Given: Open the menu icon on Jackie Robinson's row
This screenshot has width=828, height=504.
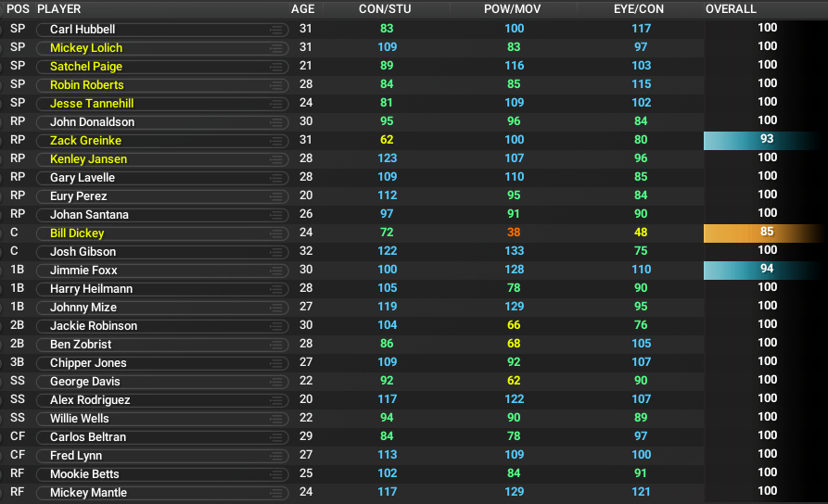Looking at the screenshot, I should pyautogui.click(x=276, y=326).
